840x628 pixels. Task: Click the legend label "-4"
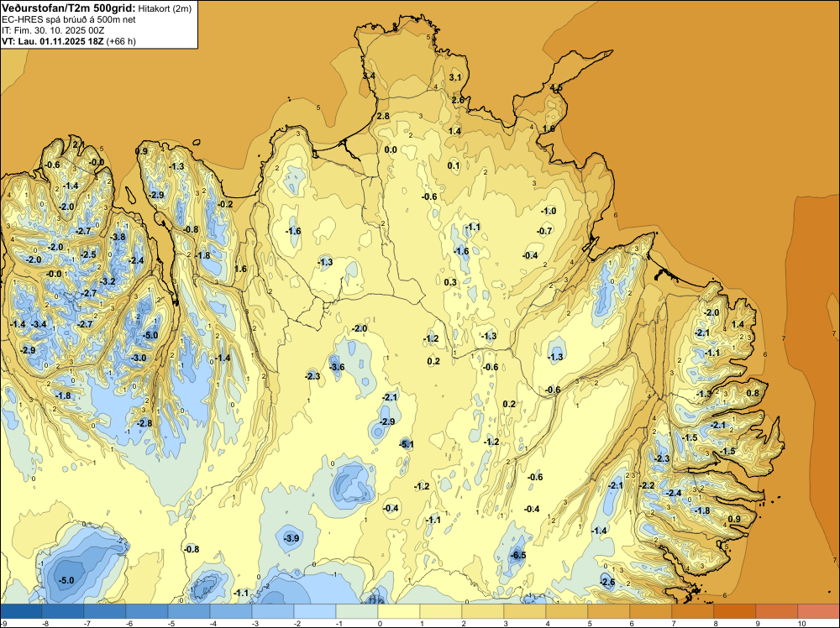tap(213, 623)
